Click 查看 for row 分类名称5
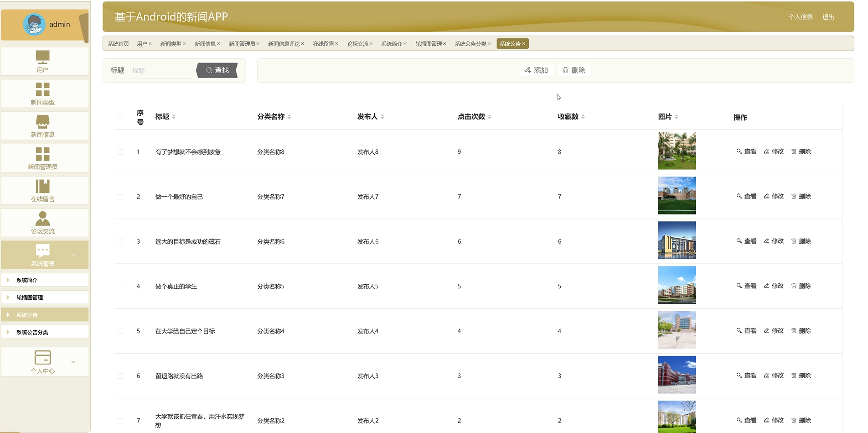 click(x=746, y=286)
